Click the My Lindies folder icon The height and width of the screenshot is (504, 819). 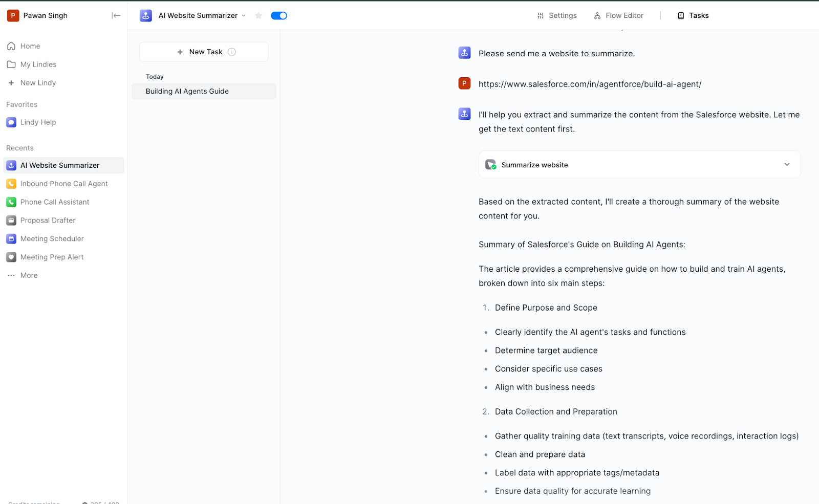pos(11,64)
